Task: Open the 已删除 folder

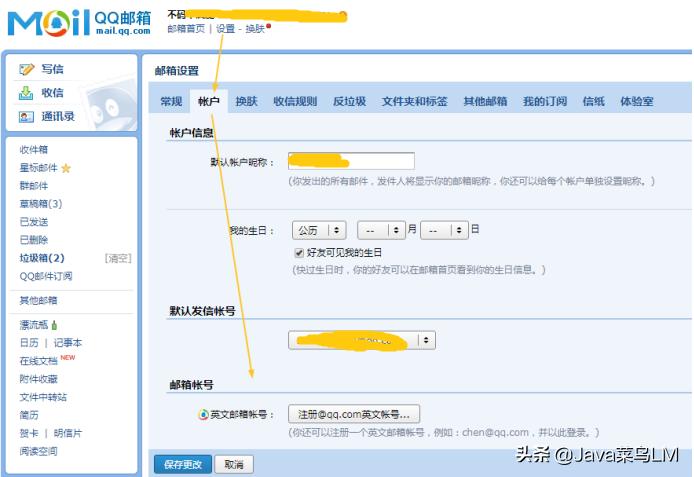Action: click(x=34, y=240)
